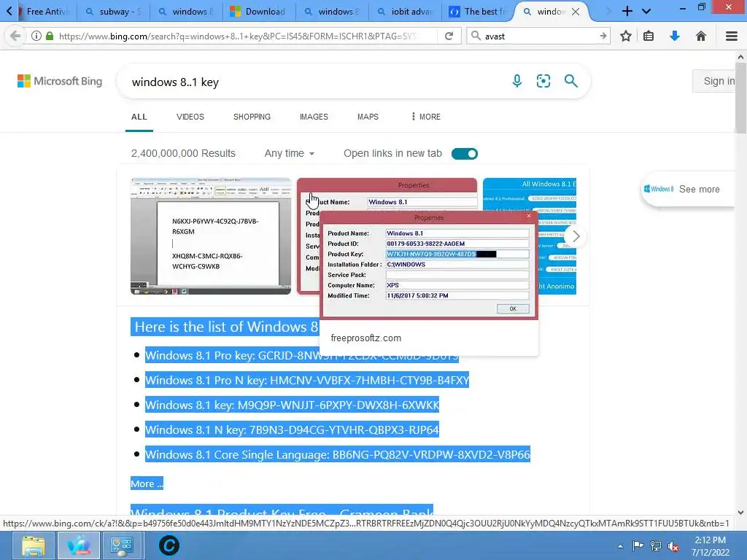Open site information icon in address bar
The width and height of the screenshot is (747, 560).
36,36
